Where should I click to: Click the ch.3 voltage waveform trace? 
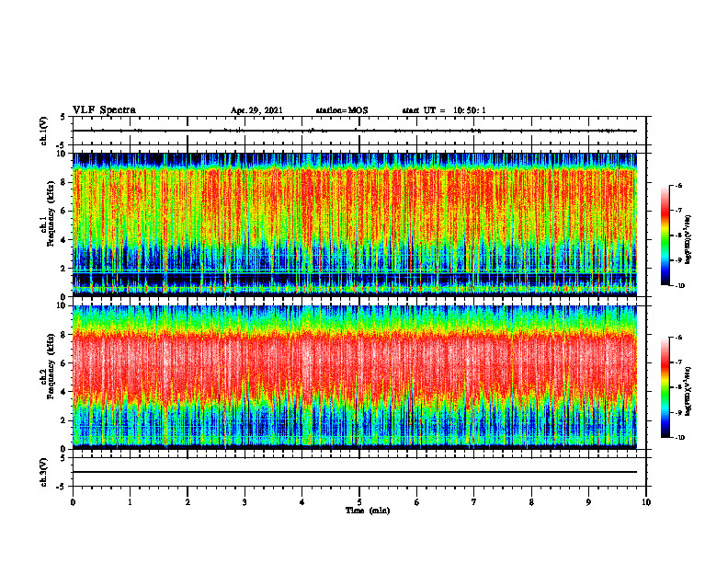tap(355, 472)
